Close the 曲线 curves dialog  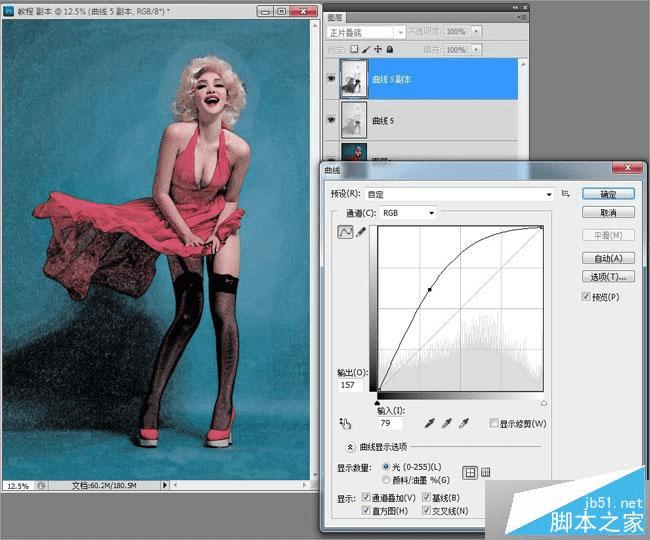(628, 167)
